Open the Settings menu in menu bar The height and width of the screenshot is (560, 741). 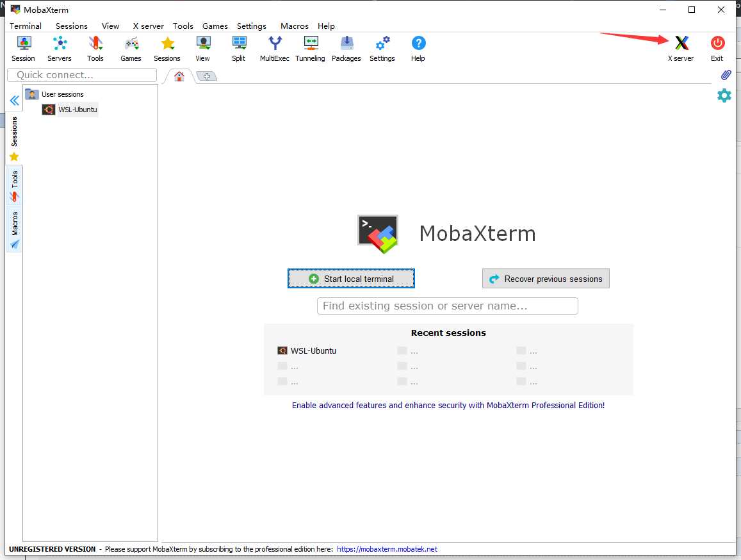(x=252, y=26)
